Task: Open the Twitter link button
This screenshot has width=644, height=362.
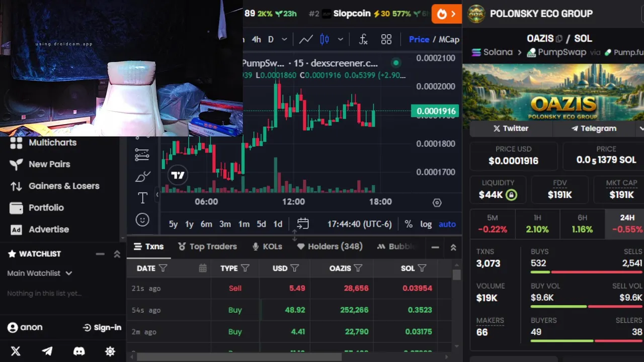Action: (x=511, y=128)
